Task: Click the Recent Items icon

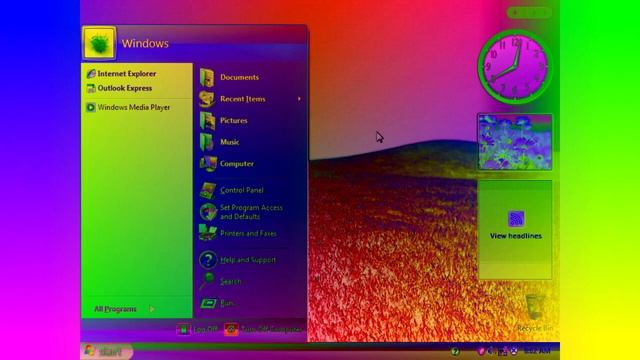Action: pyautogui.click(x=207, y=99)
